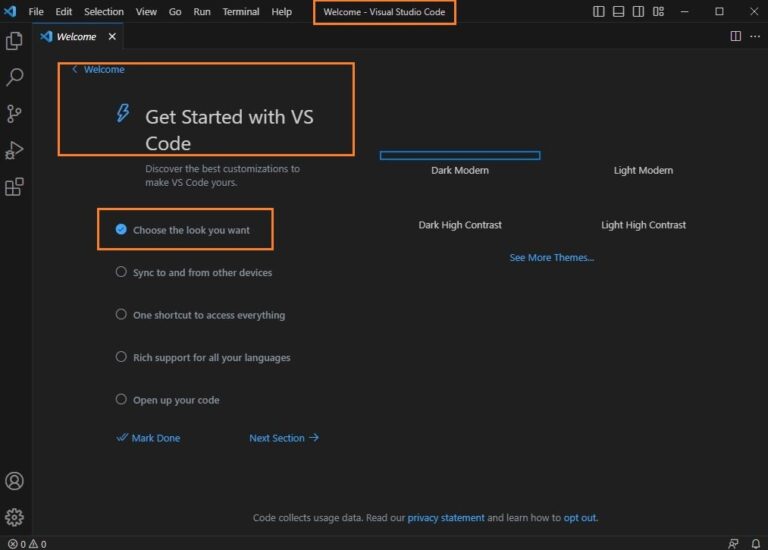Toggle primary side bar layout icon
The height and width of the screenshot is (550, 768).
(x=599, y=11)
